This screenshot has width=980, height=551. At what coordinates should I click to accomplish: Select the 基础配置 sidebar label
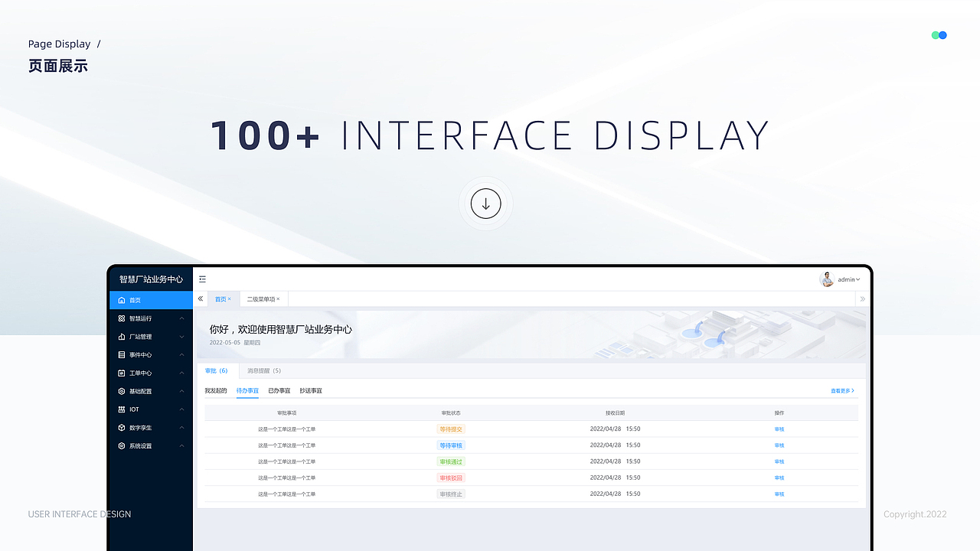(x=140, y=391)
